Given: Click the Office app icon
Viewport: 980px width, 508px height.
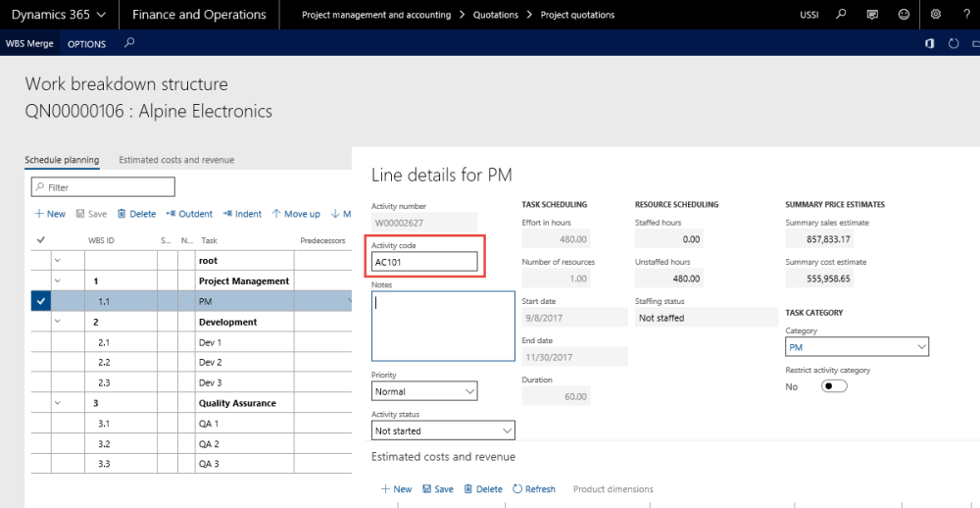Looking at the screenshot, I should (x=930, y=44).
